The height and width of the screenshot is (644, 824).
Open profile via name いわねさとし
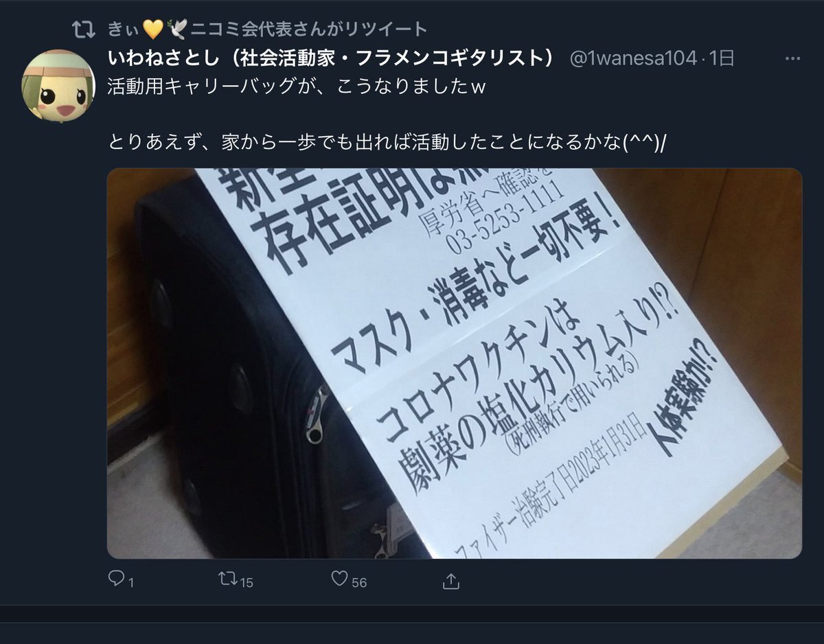(x=331, y=59)
